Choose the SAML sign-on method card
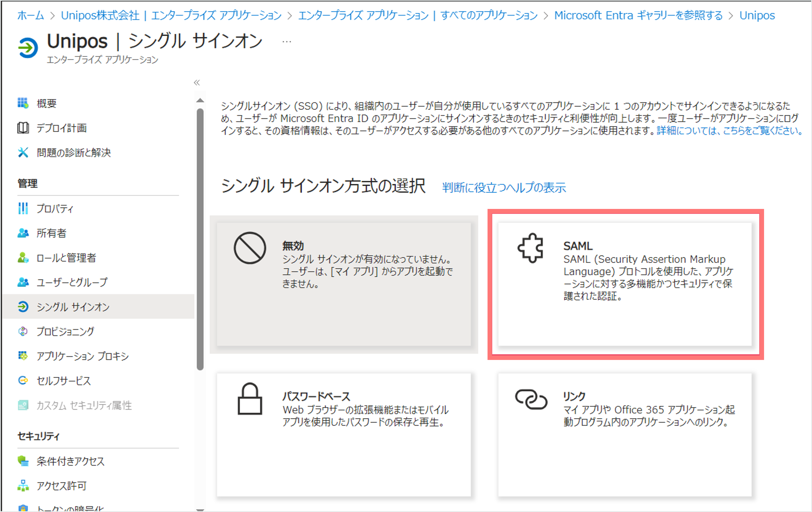The width and height of the screenshot is (812, 512). (625, 284)
